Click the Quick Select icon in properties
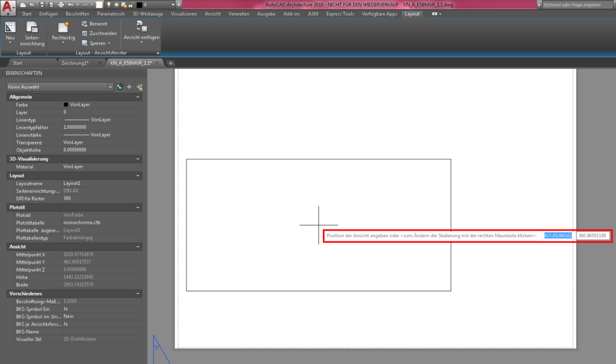 coord(139,87)
